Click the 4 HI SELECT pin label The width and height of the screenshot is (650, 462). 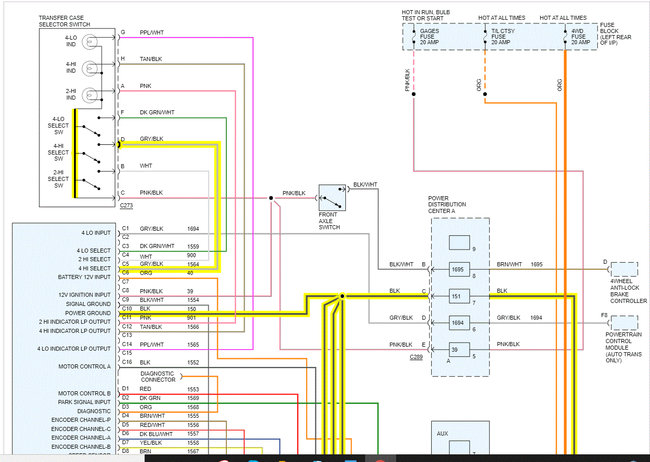[x=95, y=268]
